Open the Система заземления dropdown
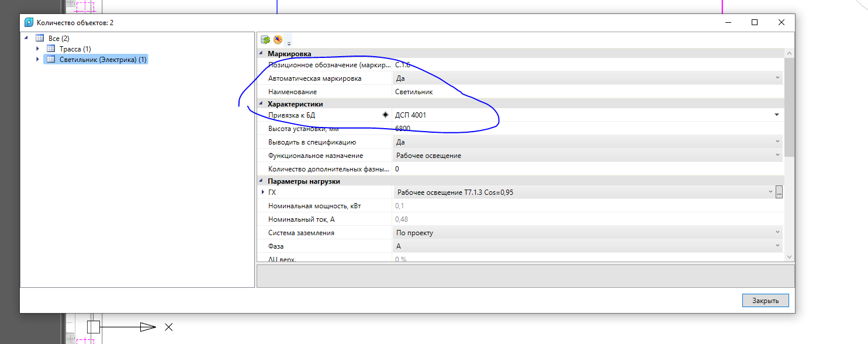The height and width of the screenshot is (344, 868). point(777,232)
